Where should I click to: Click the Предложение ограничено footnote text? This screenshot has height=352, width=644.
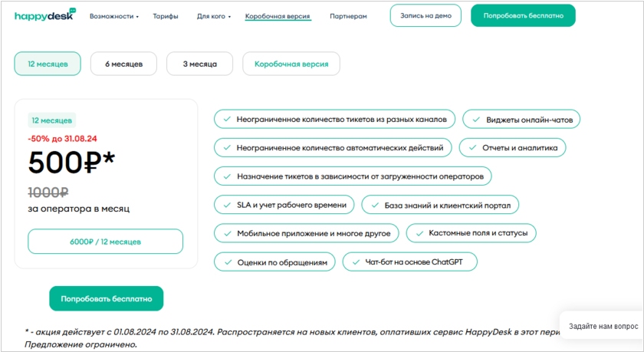[x=80, y=344]
